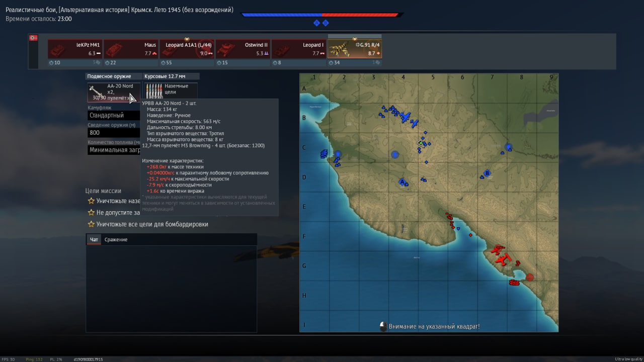Click the star icon beside Уничтожьте наземные objective
Image resolution: width=644 pixels, height=362 pixels.
(91, 201)
